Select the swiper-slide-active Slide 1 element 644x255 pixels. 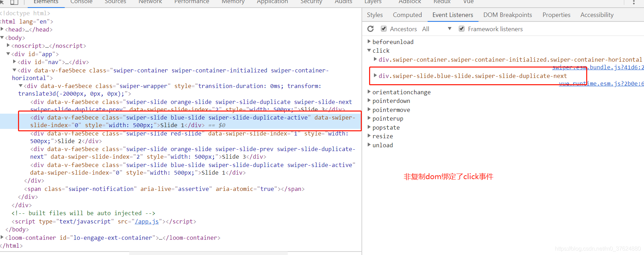(193, 169)
